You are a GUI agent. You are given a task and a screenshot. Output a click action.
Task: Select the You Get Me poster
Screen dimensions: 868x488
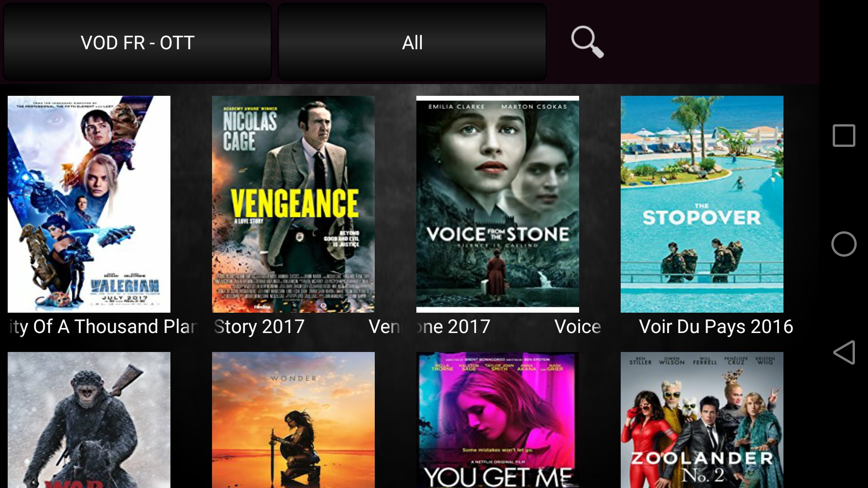coord(498,420)
